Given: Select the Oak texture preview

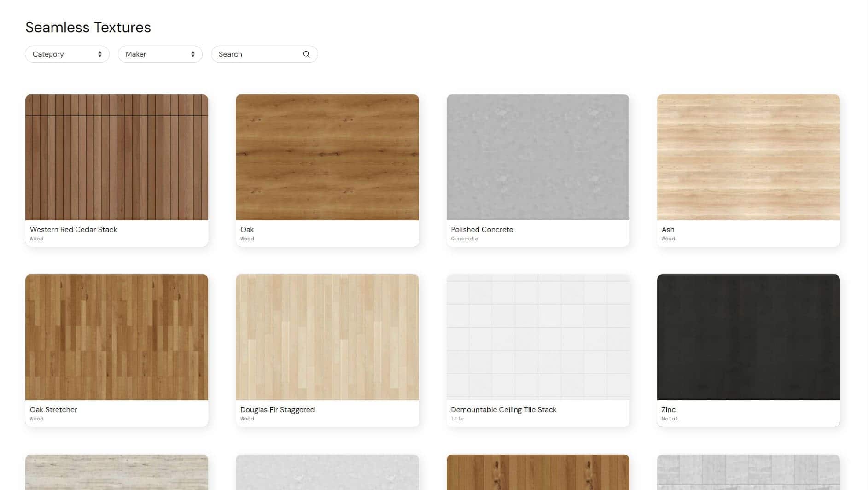Looking at the screenshot, I should (327, 157).
